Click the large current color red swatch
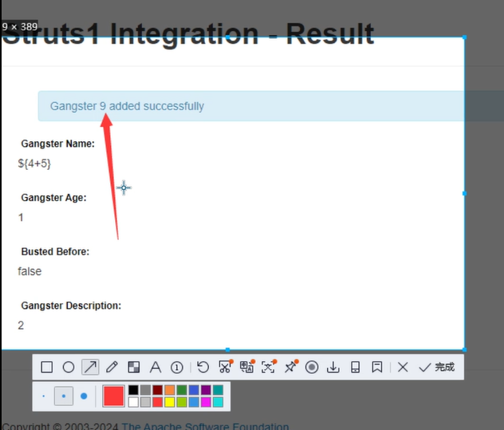 click(x=113, y=396)
